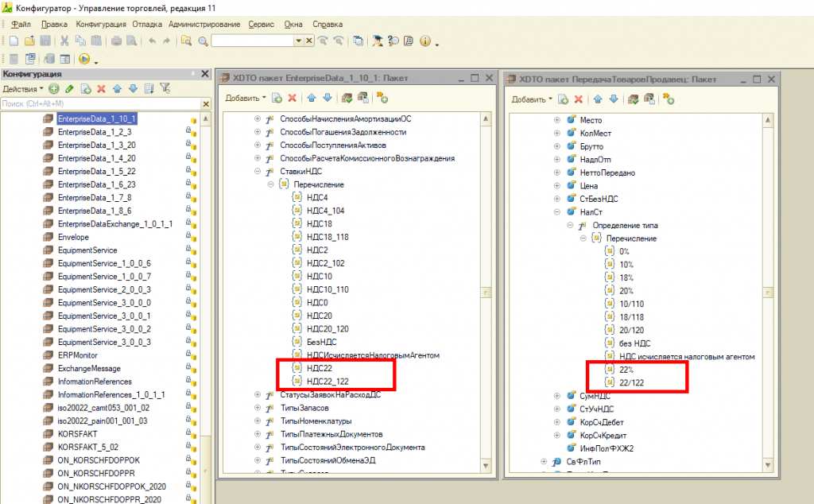Open the Действия dropdown menu
The width and height of the screenshot is (814, 504).
coord(23,88)
